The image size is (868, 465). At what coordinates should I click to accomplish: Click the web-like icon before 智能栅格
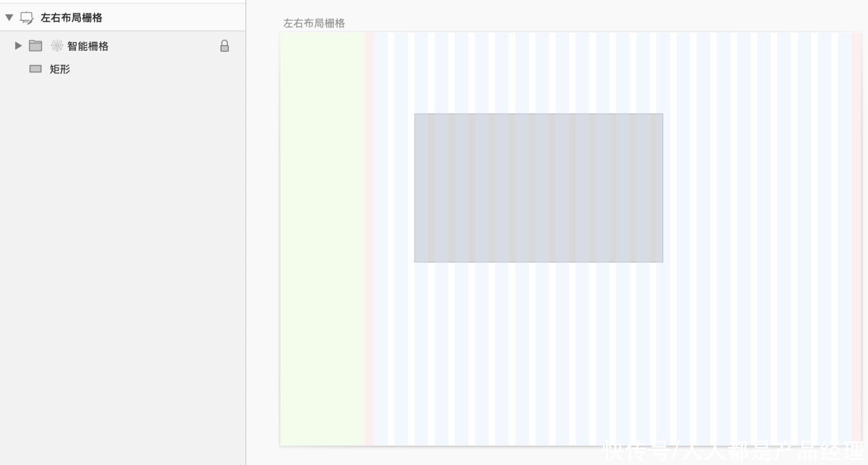[57, 46]
